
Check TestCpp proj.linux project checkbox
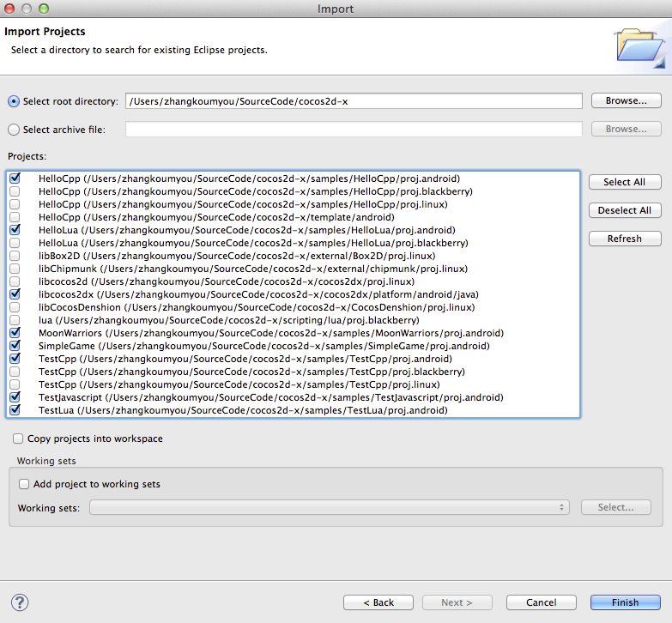(15, 384)
